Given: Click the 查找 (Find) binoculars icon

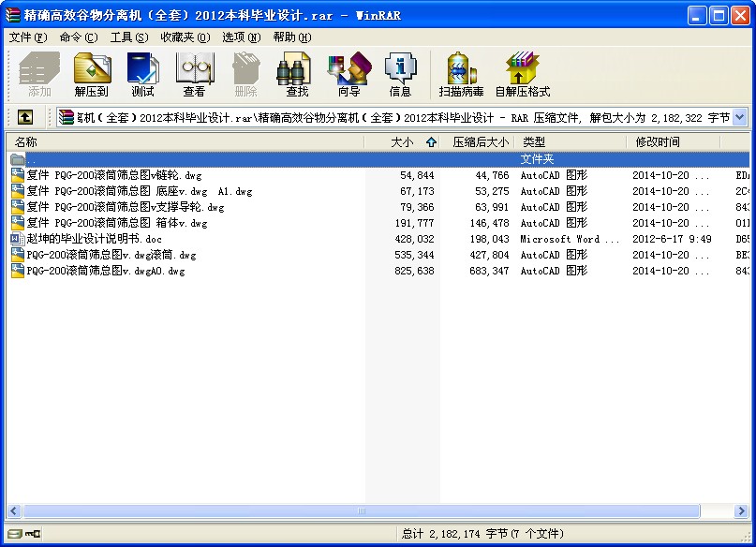Looking at the screenshot, I should (x=295, y=72).
